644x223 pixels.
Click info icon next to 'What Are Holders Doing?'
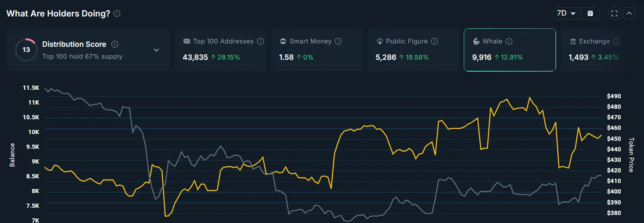117,13
